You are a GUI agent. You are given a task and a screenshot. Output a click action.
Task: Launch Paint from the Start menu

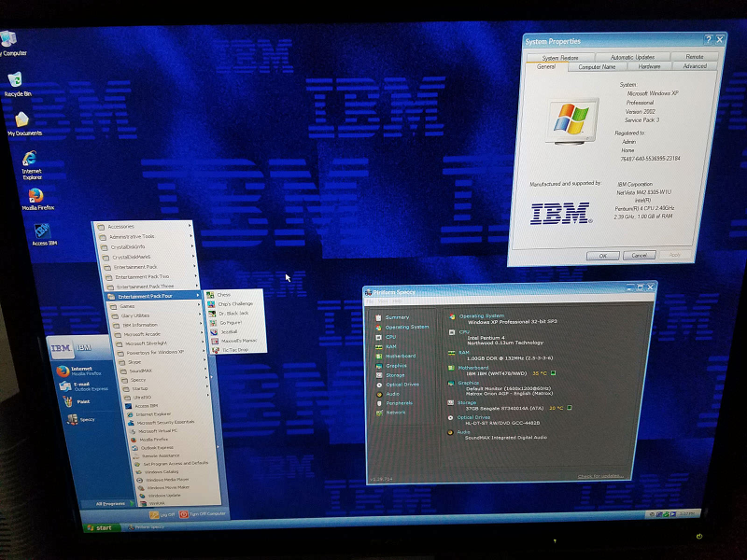click(78, 401)
